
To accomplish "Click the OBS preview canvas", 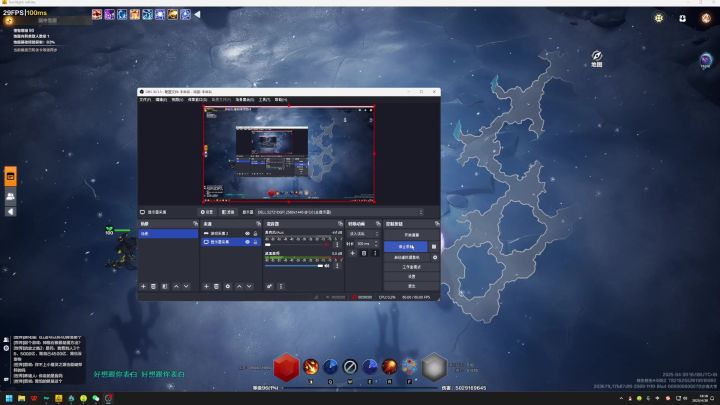I will pyautogui.click(x=289, y=154).
